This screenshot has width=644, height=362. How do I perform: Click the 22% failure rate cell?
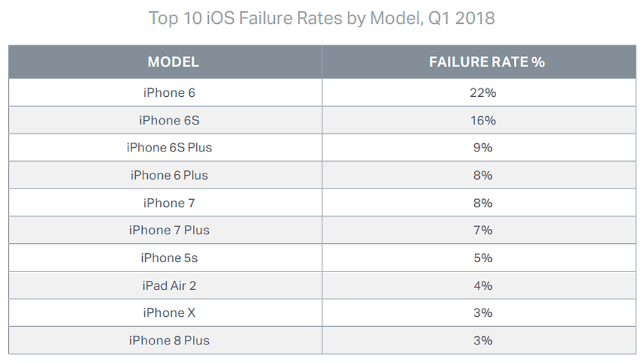(483, 93)
